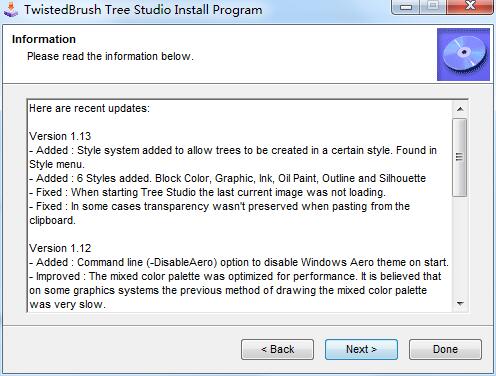Click 'Here are recent updates:' line
The height and width of the screenshot is (376, 496).
(x=89, y=108)
